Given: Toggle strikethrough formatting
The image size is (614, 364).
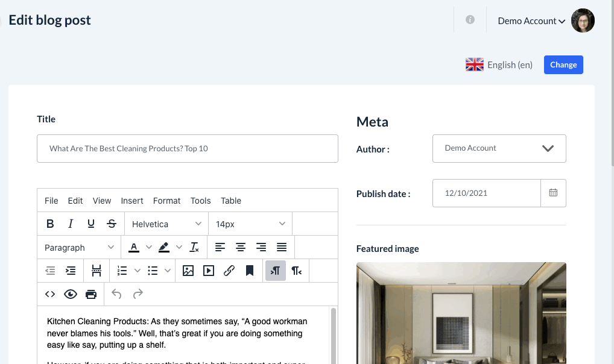Looking at the screenshot, I should click(x=111, y=224).
